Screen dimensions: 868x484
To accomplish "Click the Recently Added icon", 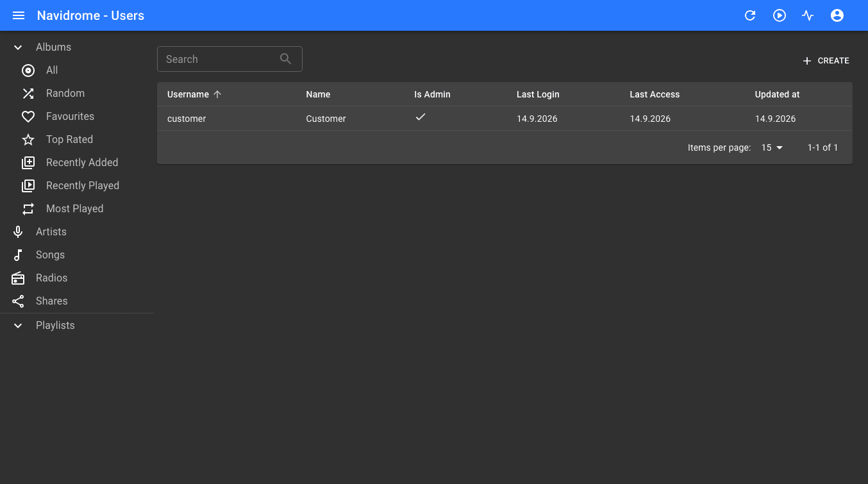I will [x=28, y=163].
